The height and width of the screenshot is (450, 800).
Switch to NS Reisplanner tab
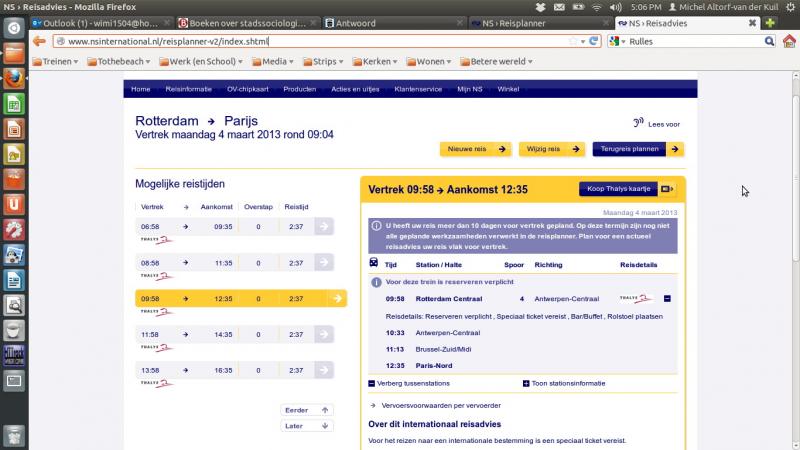point(540,23)
